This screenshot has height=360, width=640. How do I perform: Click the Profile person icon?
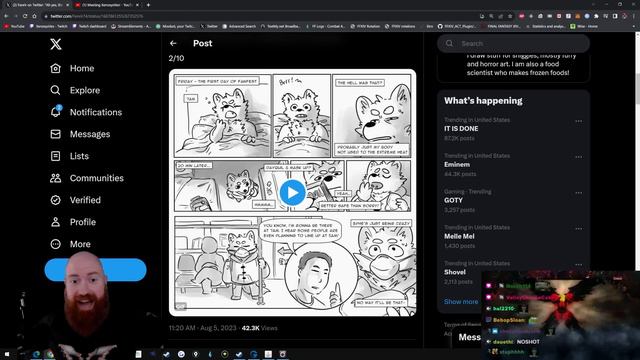click(x=56, y=222)
